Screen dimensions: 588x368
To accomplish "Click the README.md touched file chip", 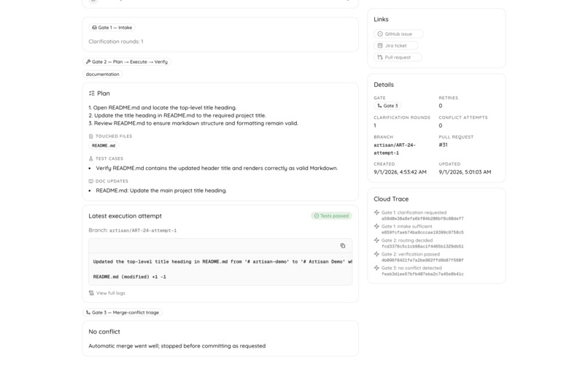I will 104,145.
